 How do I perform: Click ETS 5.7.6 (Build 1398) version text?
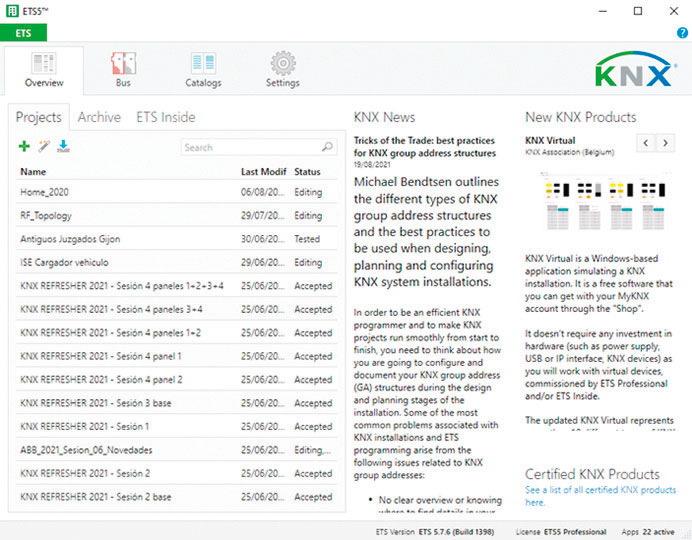(456, 532)
